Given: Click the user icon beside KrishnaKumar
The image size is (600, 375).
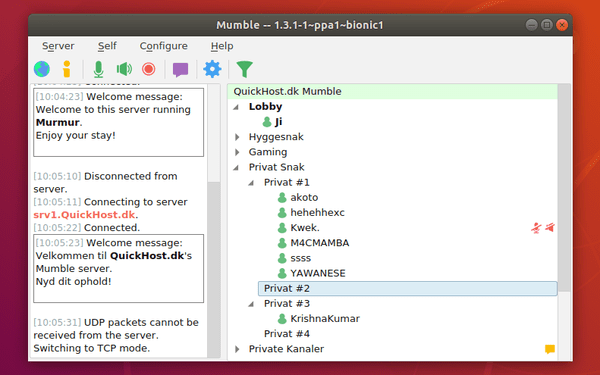Looking at the screenshot, I should click(x=282, y=319).
